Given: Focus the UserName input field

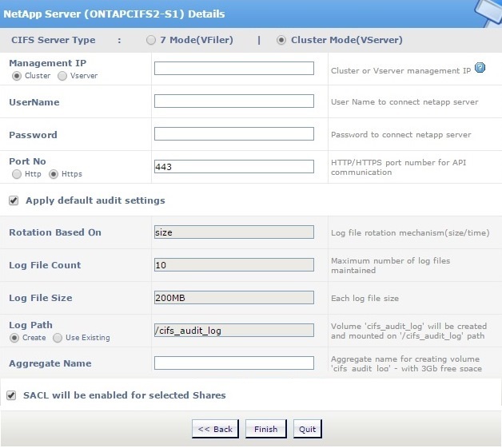Looking at the screenshot, I should coord(234,101).
